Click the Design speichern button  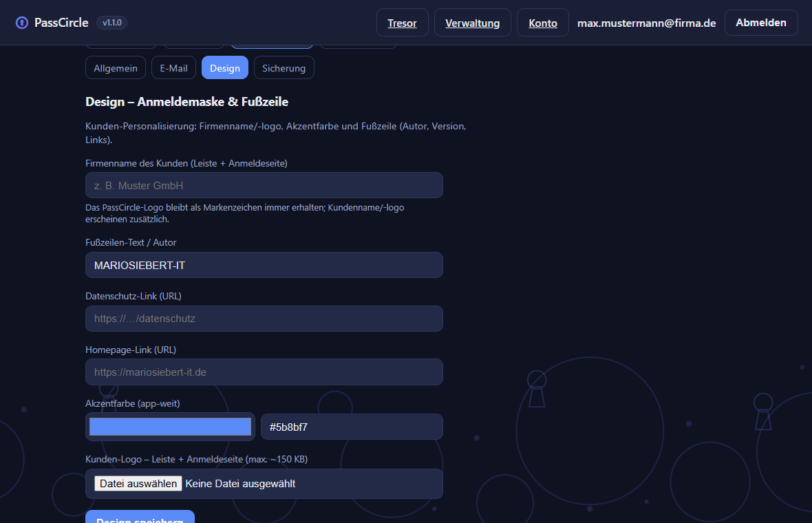(140, 517)
